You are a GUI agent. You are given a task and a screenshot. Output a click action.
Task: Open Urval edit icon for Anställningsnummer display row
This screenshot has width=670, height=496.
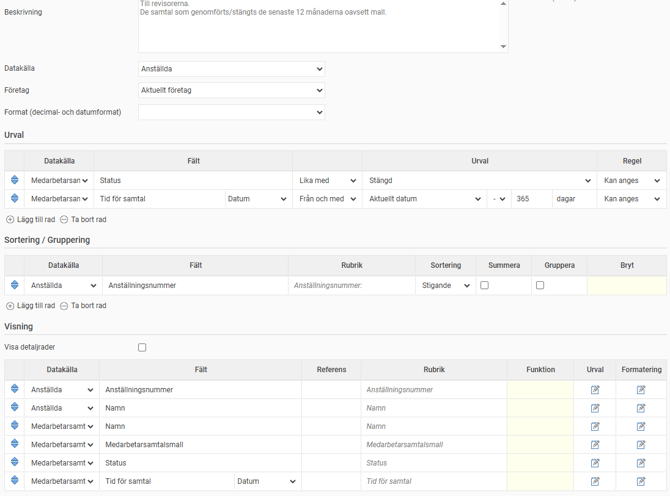(595, 390)
